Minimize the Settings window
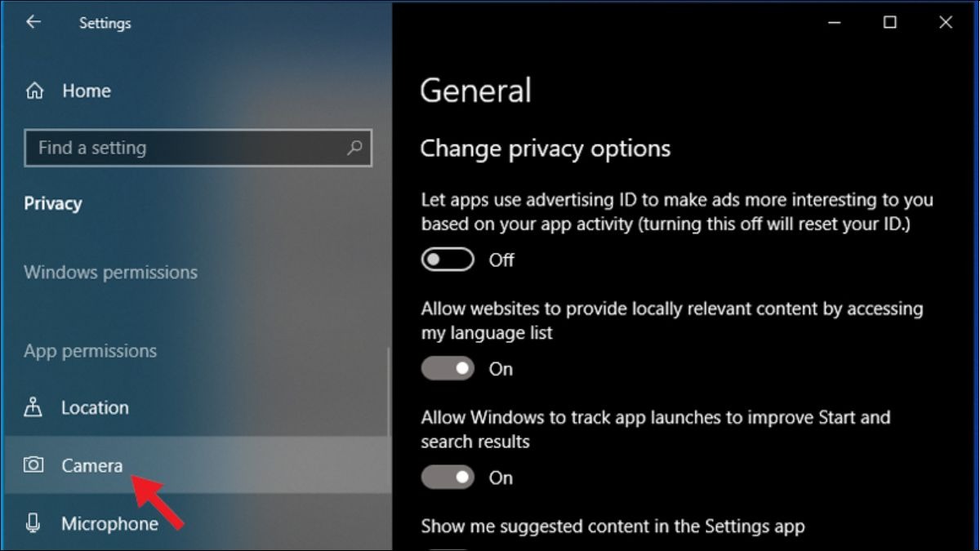980x551 pixels. click(x=835, y=23)
